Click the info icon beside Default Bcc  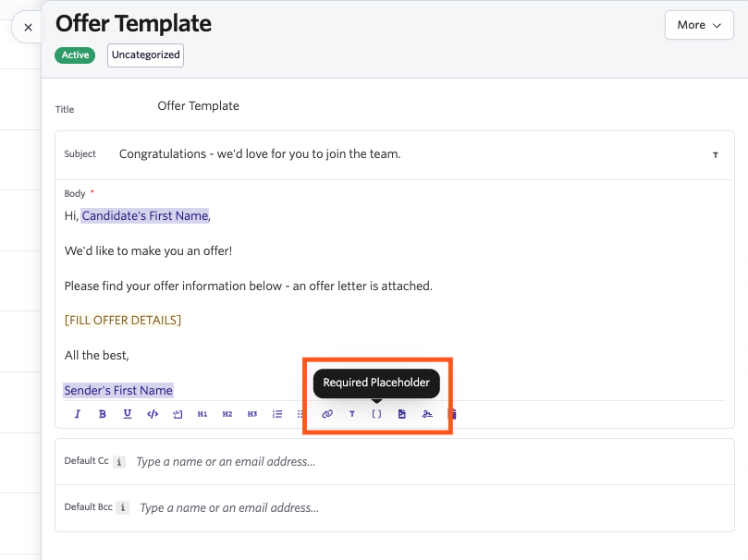pyautogui.click(x=123, y=507)
